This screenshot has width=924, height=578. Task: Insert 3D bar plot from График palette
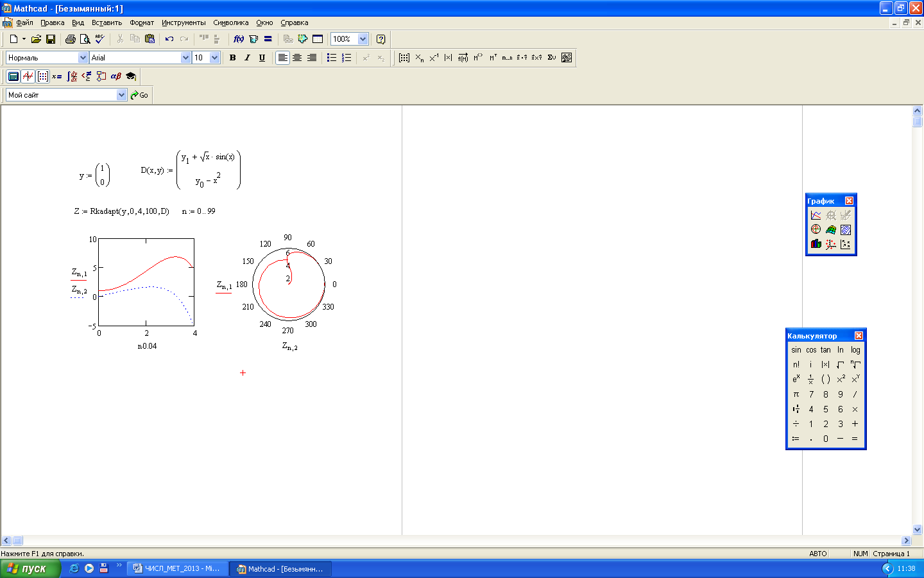tap(816, 244)
